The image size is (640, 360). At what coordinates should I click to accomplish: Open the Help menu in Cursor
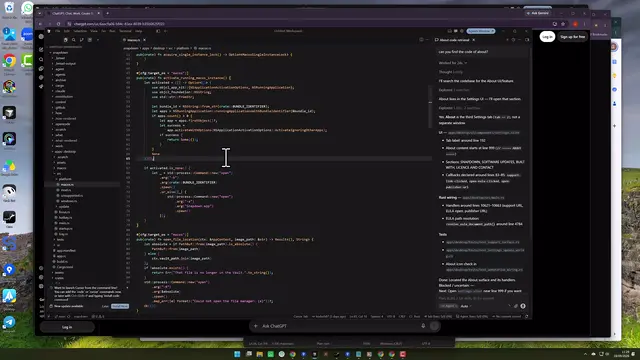pyautogui.click(x=139, y=31)
